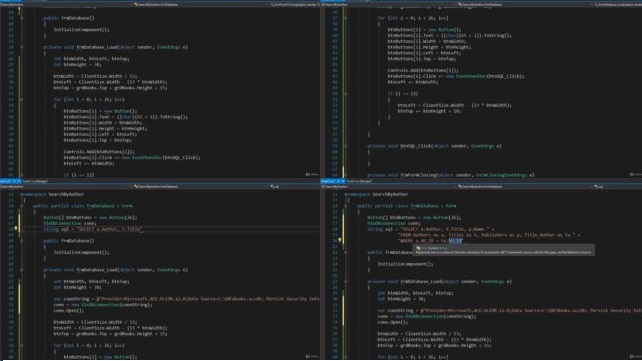Select active Form1.cs tab in bottom-right pane

point(332,181)
